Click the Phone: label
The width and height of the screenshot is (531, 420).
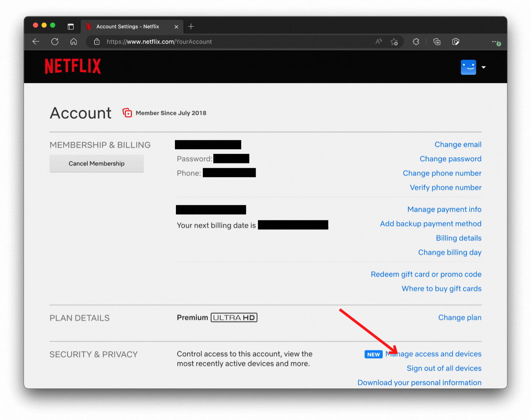[189, 173]
